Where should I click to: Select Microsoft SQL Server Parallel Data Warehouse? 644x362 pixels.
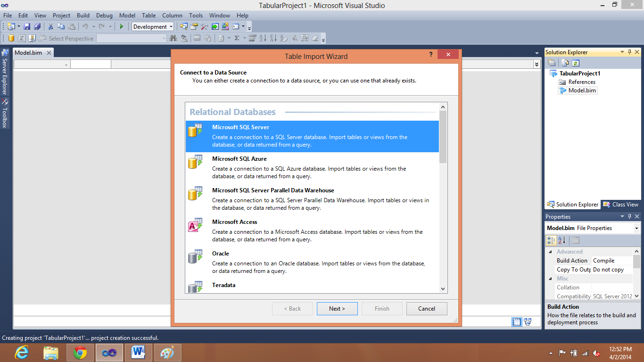tap(312, 199)
